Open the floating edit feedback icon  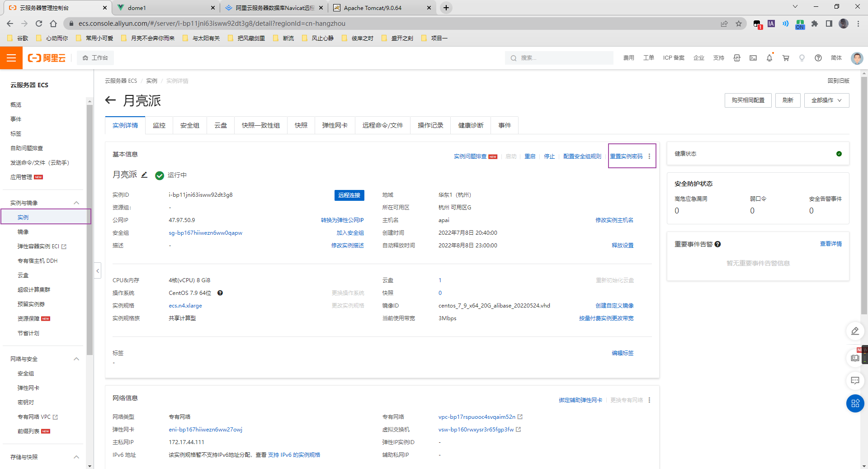[855, 331]
